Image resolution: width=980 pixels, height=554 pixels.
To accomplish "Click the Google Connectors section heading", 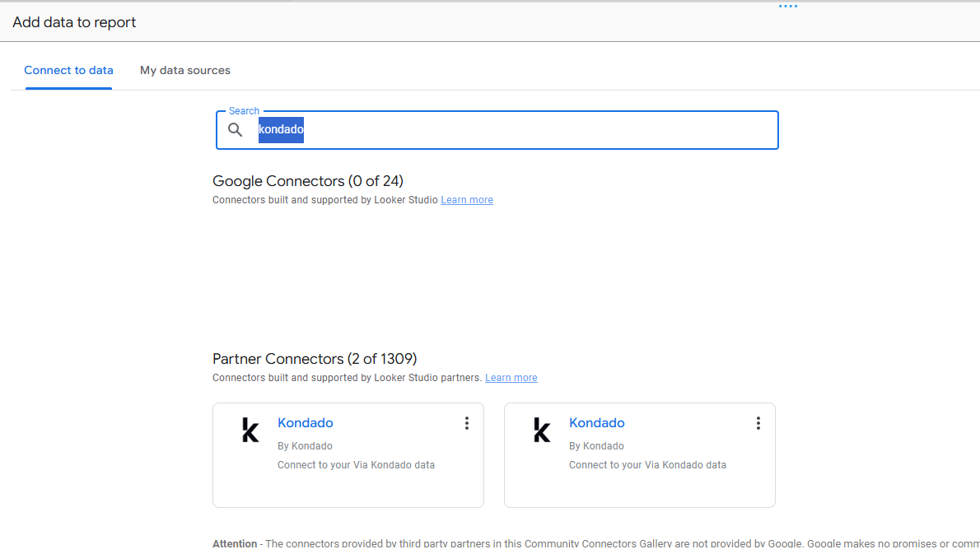I will (307, 180).
